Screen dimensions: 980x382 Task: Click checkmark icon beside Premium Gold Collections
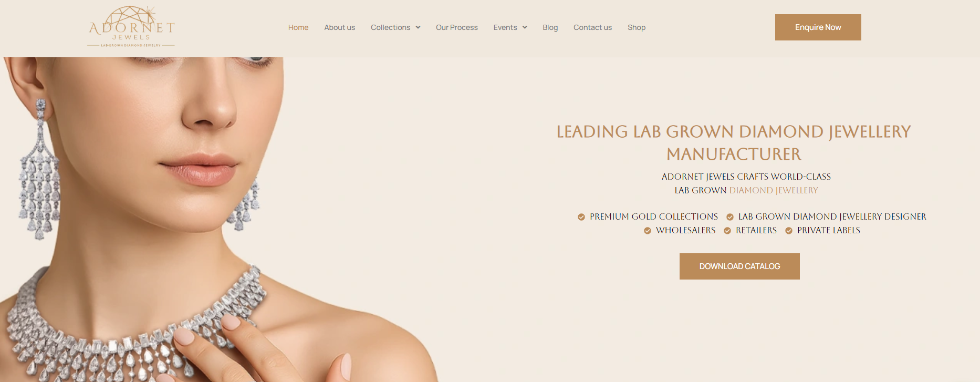click(581, 217)
